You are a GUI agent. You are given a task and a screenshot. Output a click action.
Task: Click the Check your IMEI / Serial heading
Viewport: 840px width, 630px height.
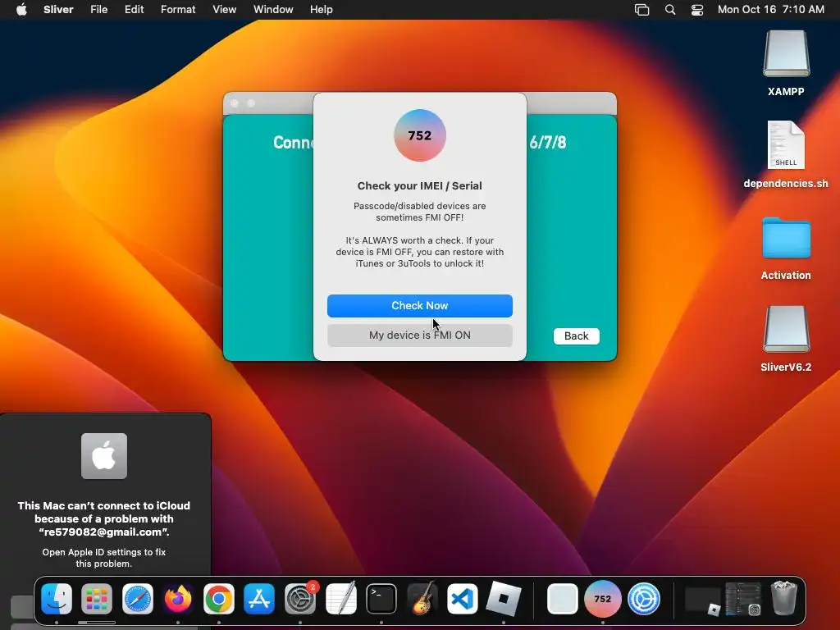(x=419, y=186)
